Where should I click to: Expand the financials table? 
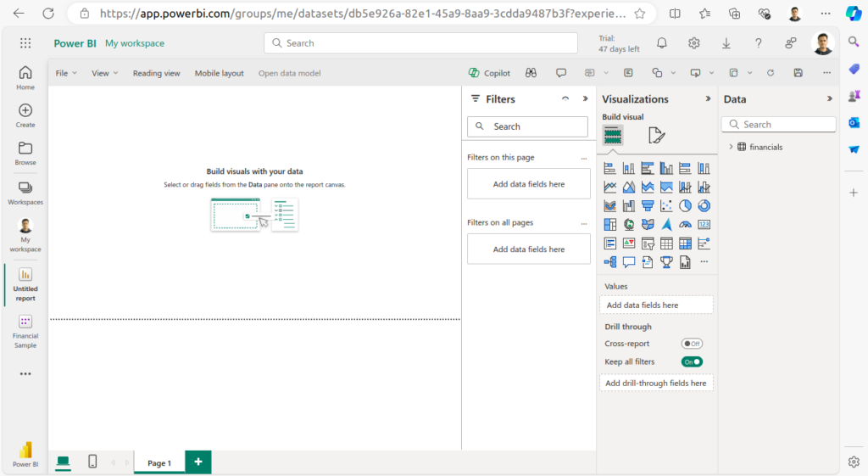click(x=731, y=147)
